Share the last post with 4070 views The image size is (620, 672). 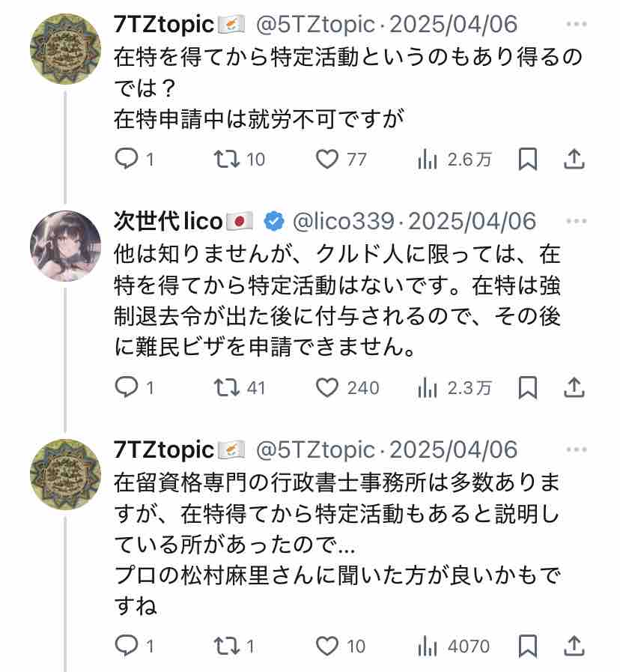(x=574, y=645)
